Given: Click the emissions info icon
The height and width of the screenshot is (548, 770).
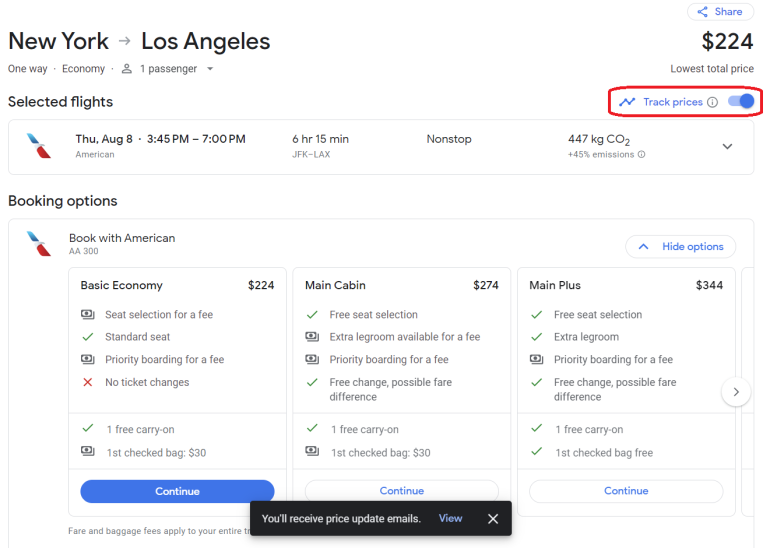Looking at the screenshot, I should tap(641, 155).
